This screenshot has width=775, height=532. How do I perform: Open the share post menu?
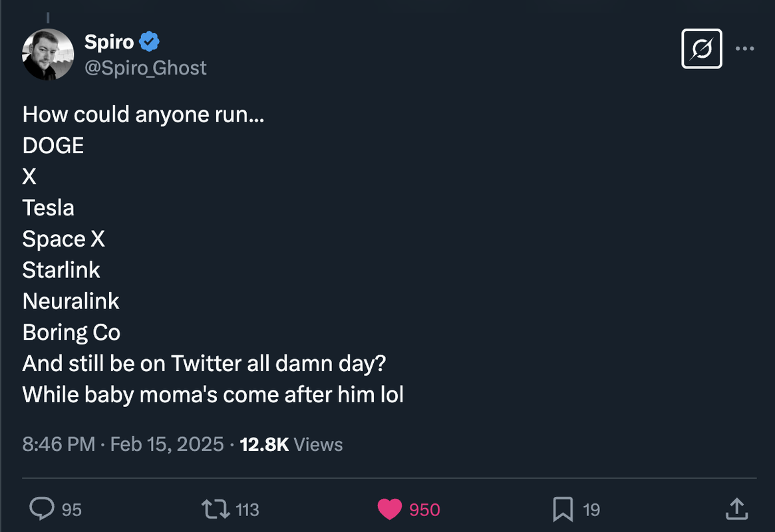click(736, 509)
